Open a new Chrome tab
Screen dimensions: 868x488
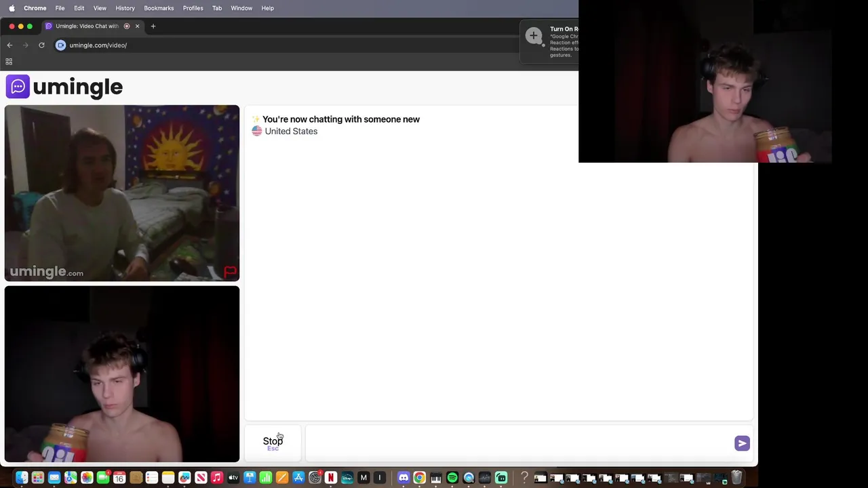coord(153,26)
